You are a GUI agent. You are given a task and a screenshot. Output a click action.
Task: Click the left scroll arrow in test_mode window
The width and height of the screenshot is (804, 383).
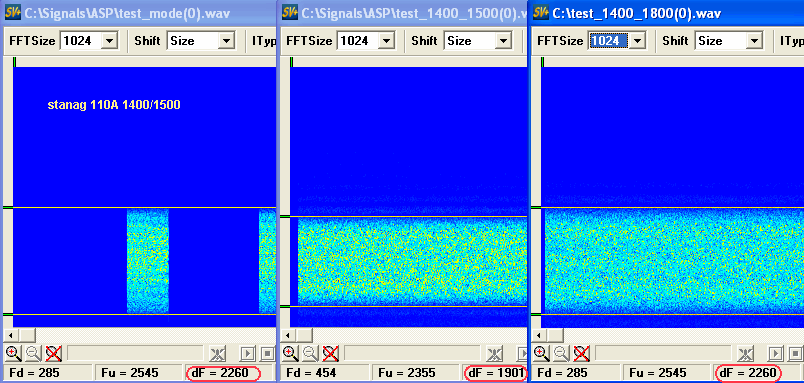[10, 335]
